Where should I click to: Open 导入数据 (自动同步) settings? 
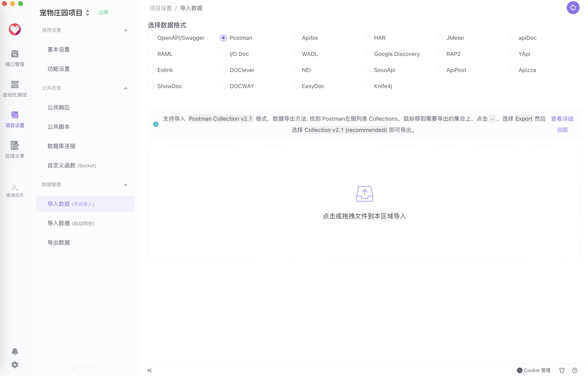71,223
